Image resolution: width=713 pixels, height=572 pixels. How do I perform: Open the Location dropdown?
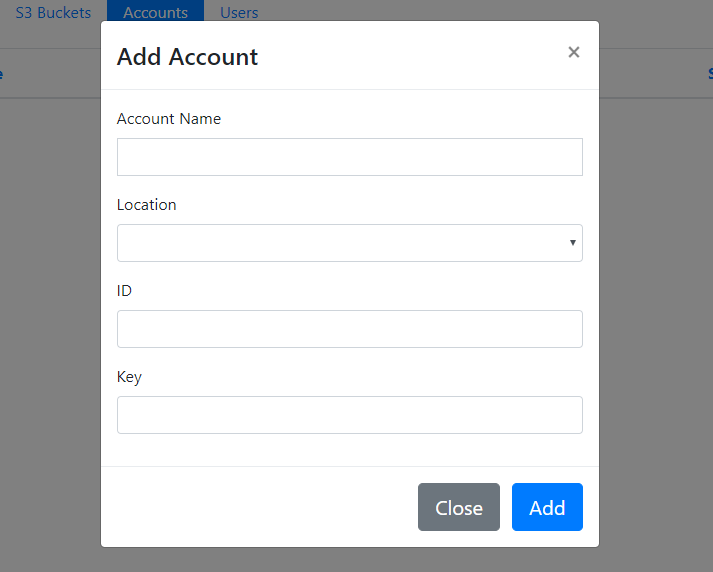350,243
